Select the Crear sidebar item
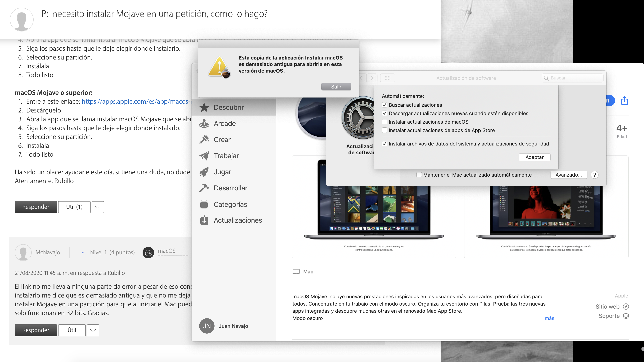 222,140
